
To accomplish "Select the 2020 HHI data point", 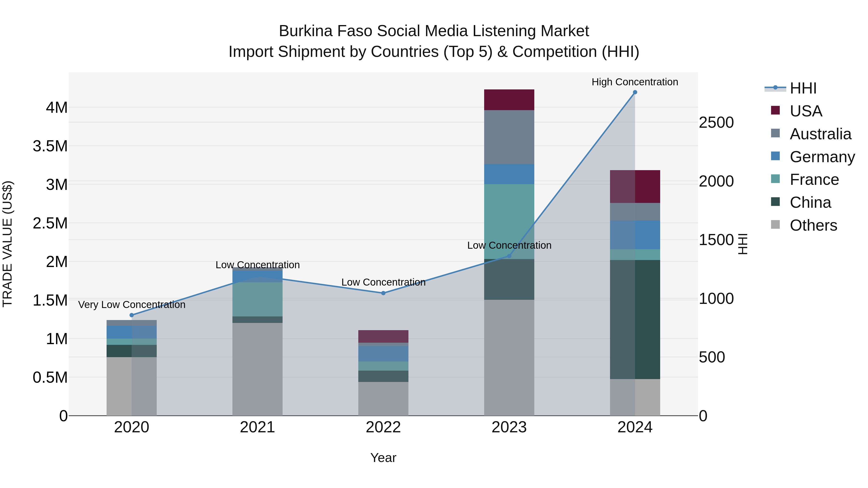I will click(x=132, y=315).
